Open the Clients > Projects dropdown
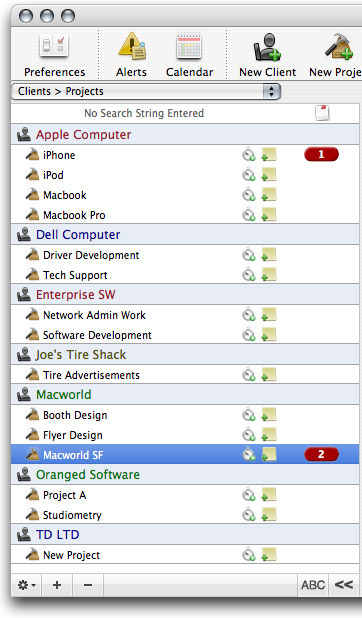This screenshot has height=618, width=362. (146, 91)
